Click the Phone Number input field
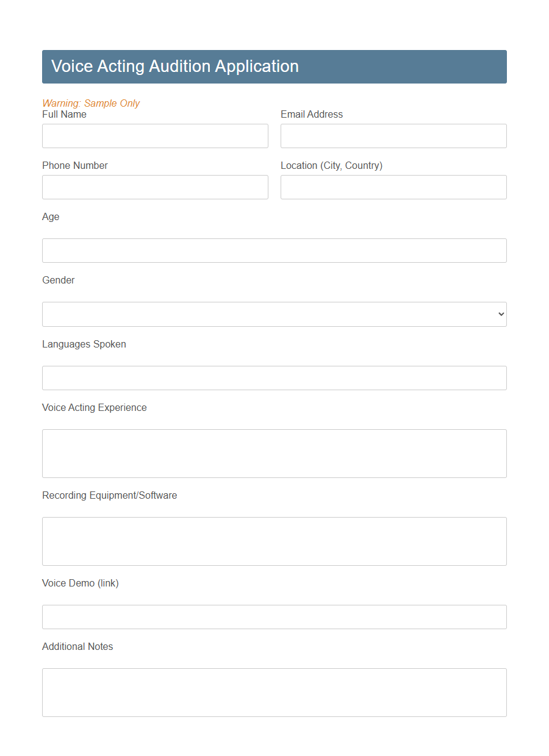This screenshot has width=549, height=756. click(x=155, y=187)
